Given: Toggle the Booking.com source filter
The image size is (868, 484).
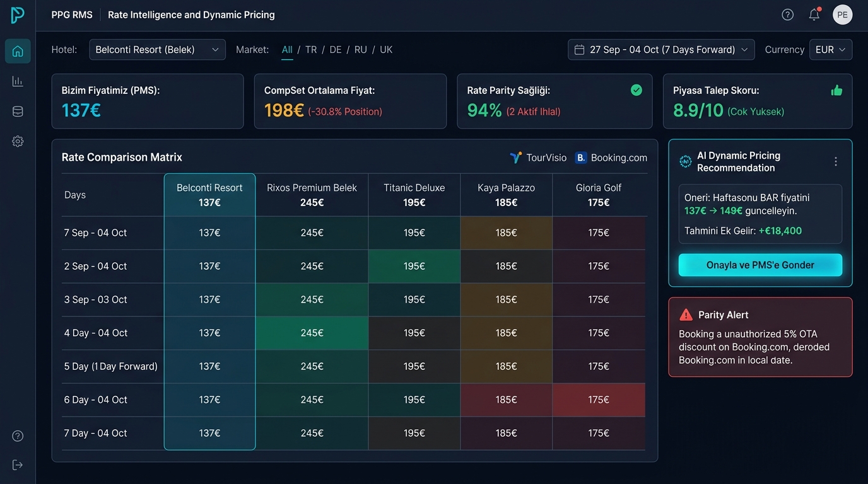Looking at the screenshot, I should coord(611,158).
